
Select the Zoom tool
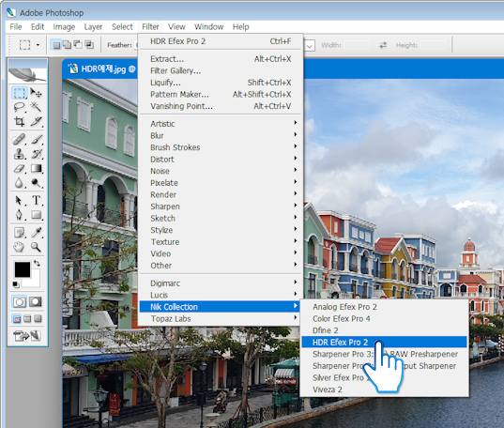pos(36,247)
